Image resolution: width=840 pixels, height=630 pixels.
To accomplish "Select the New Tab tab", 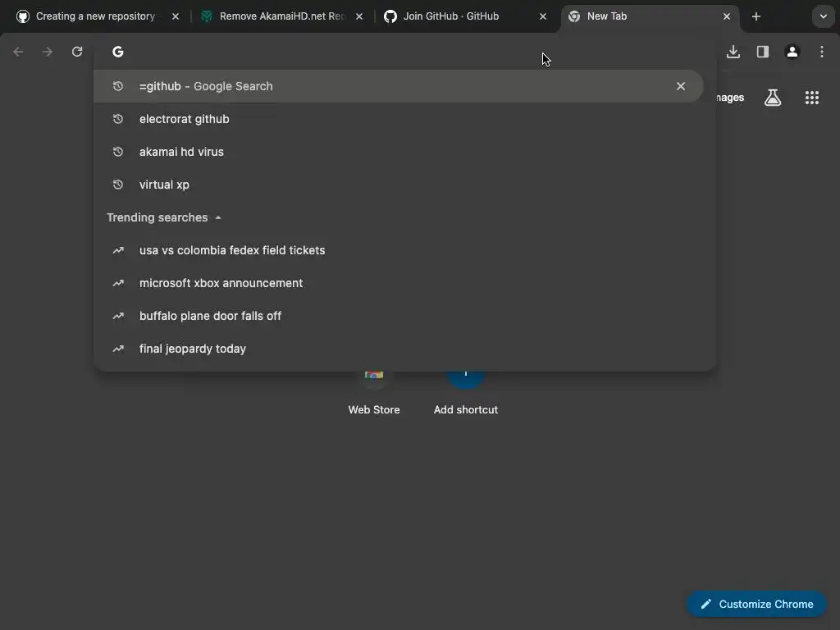I will (x=650, y=16).
